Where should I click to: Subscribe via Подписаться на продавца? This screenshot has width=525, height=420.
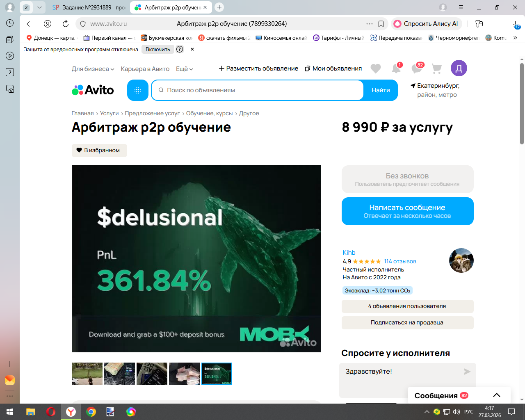point(407,323)
